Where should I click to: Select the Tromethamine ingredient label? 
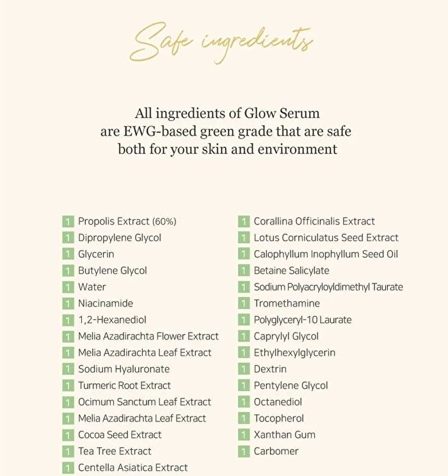point(287,303)
